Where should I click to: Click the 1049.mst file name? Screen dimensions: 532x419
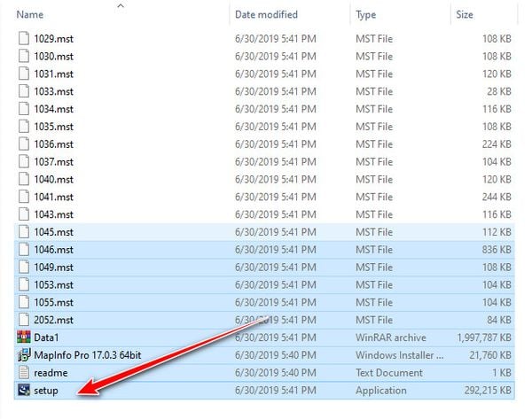point(53,267)
